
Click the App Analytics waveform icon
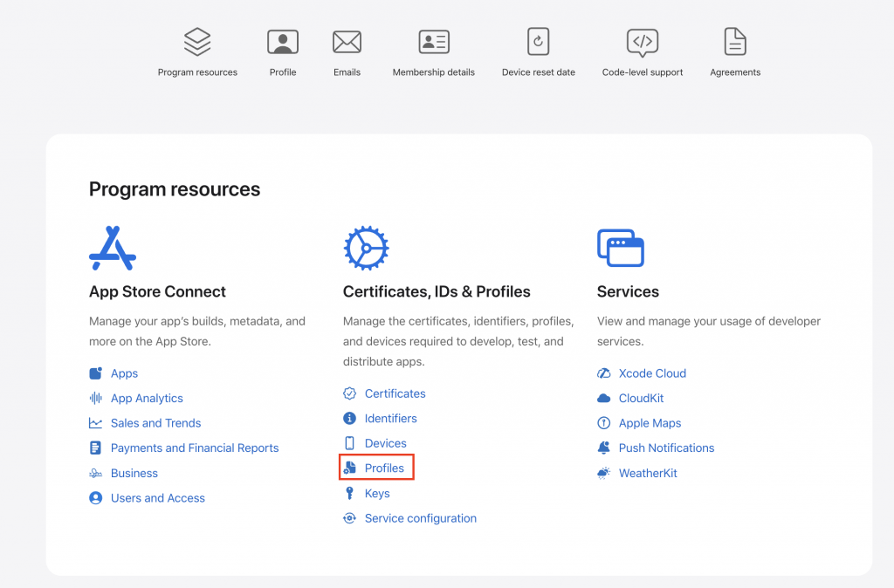(x=96, y=398)
